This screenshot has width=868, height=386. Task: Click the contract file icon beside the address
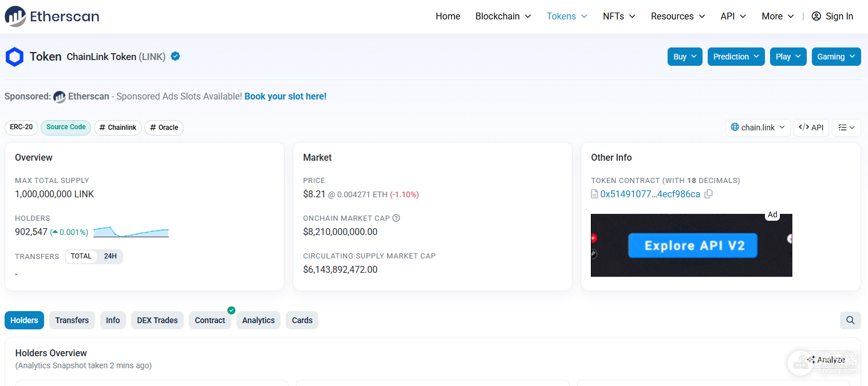click(594, 194)
